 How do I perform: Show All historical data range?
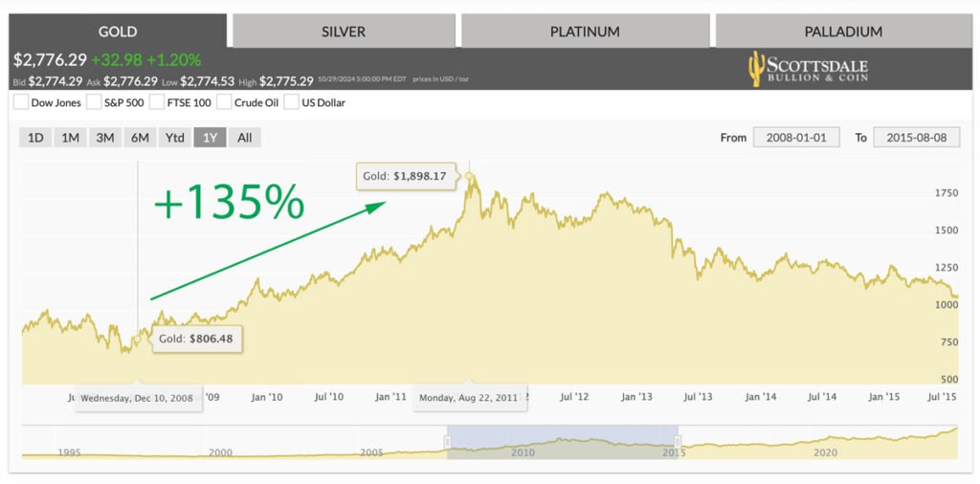click(245, 138)
